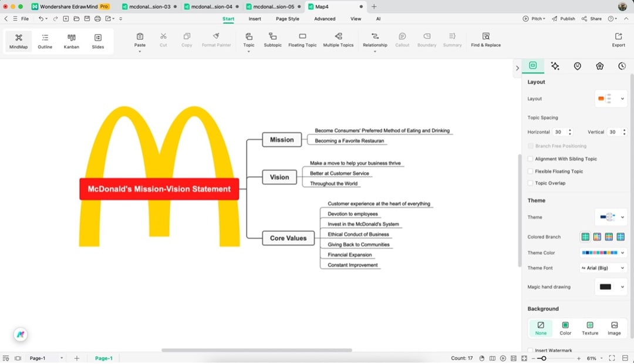This screenshot has height=364, width=634.
Task: Open the Kanban view
Action: click(71, 40)
